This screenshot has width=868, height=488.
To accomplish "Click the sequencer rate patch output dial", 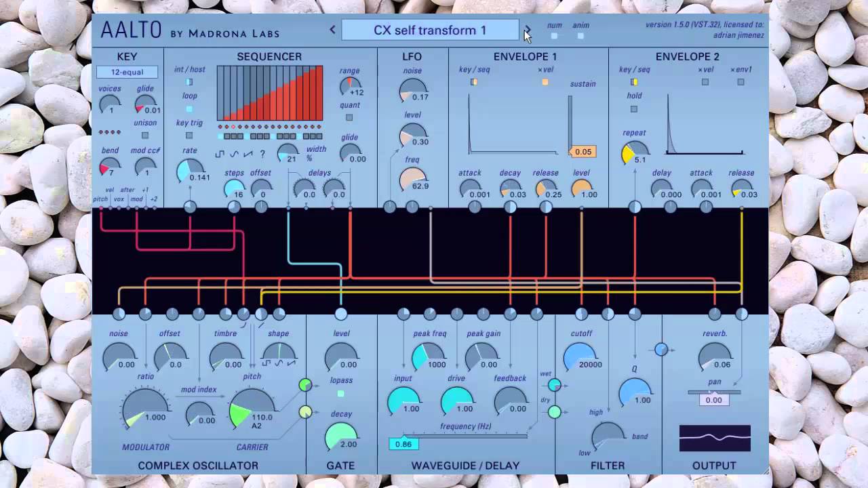I will [190, 207].
